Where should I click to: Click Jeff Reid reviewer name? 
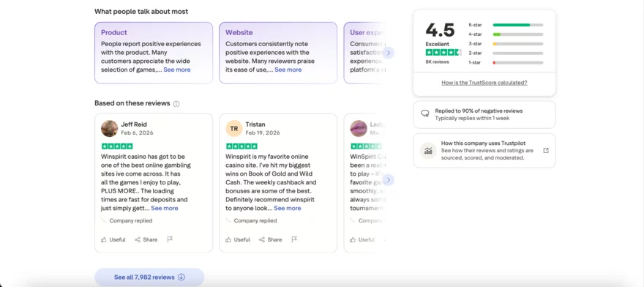(134, 124)
